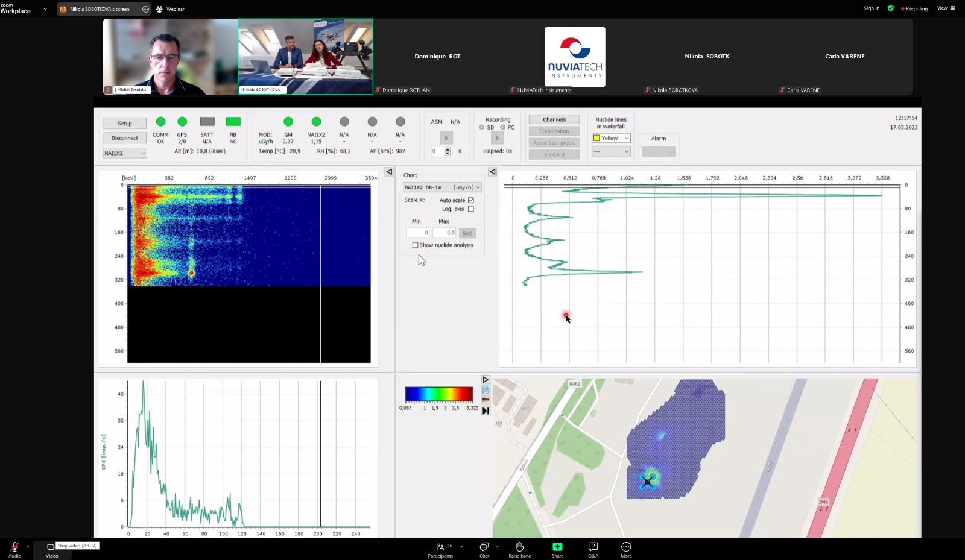Enable the Log. axis checkbox
The image size is (965, 560).
click(x=471, y=209)
